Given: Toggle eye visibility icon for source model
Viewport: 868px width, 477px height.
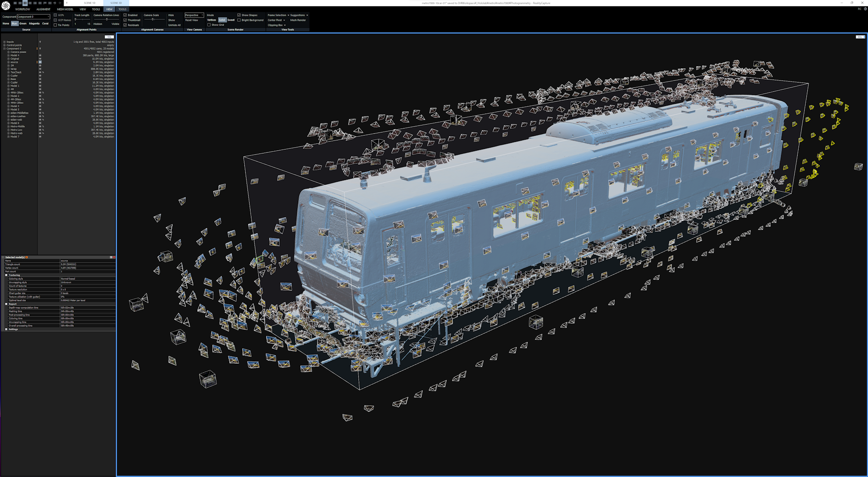Looking at the screenshot, I should click(x=40, y=62).
